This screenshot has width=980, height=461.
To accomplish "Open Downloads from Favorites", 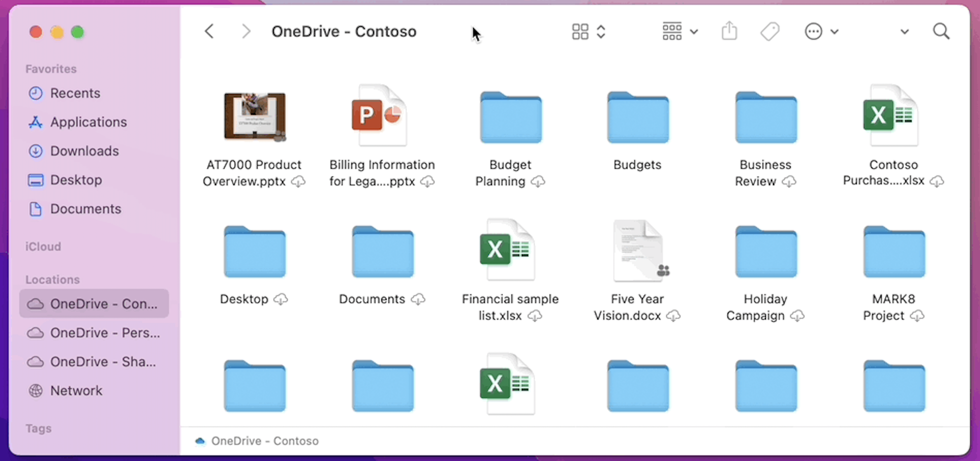I will (84, 151).
